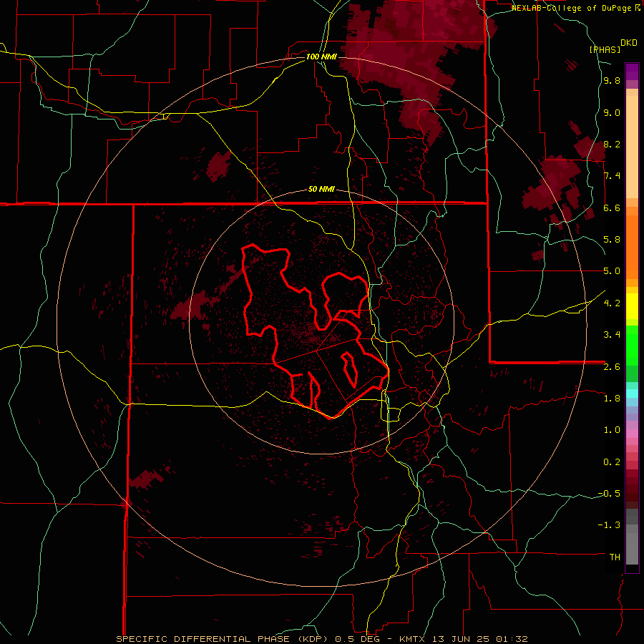This screenshot has width=644, height=644.
Task: Pick the light peach segment of color bar
Action: (x=632, y=147)
